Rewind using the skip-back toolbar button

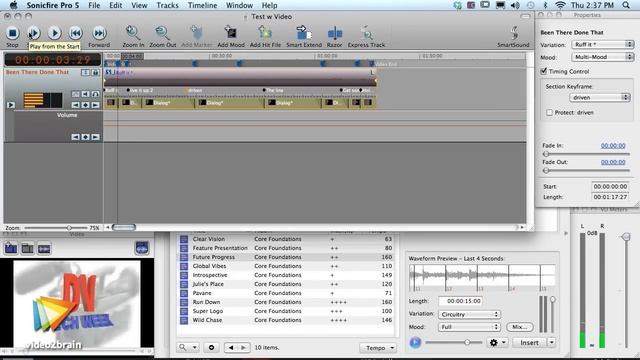(x=76, y=33)
